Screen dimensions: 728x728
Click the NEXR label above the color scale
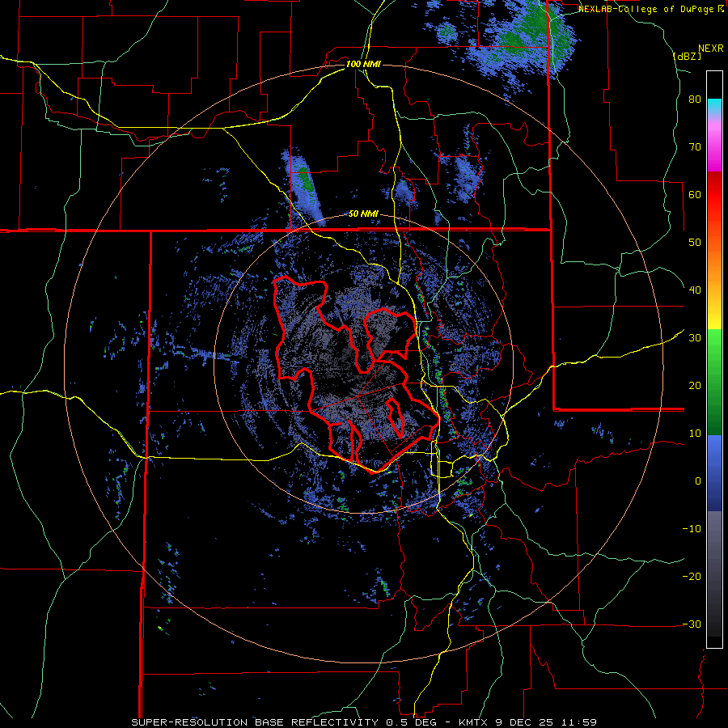711,48
